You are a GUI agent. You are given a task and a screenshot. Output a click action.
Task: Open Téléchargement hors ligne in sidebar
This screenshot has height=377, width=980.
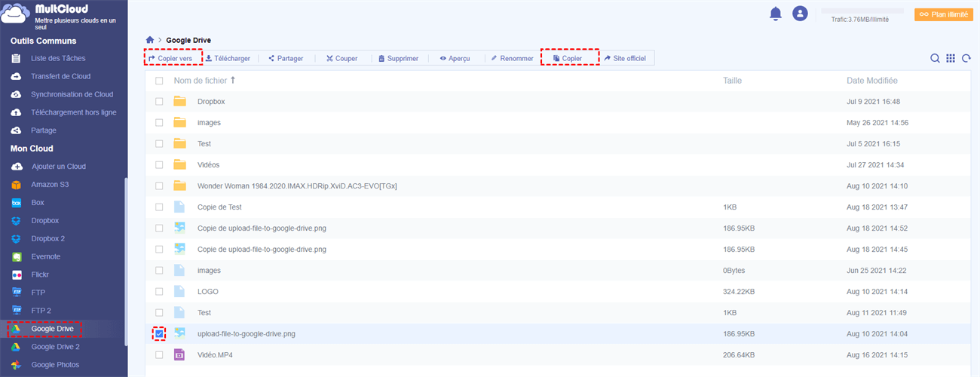coord(73,112)
